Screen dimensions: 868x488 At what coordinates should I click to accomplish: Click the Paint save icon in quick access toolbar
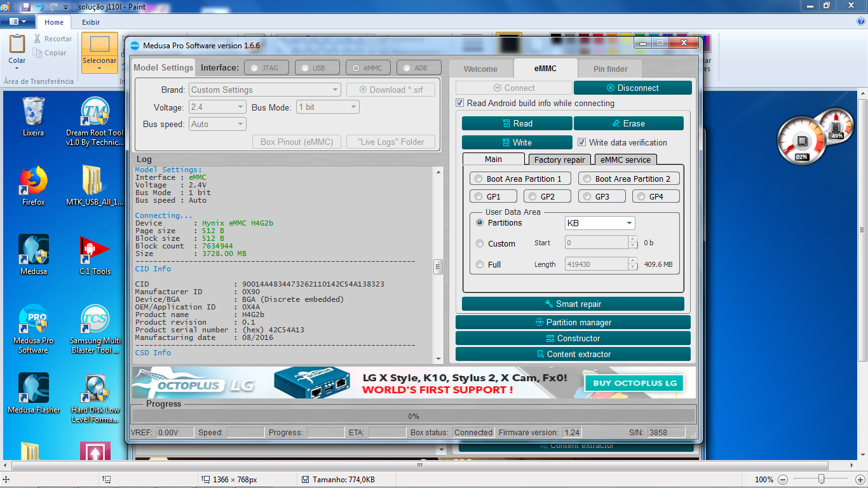(x=26, y=6)
